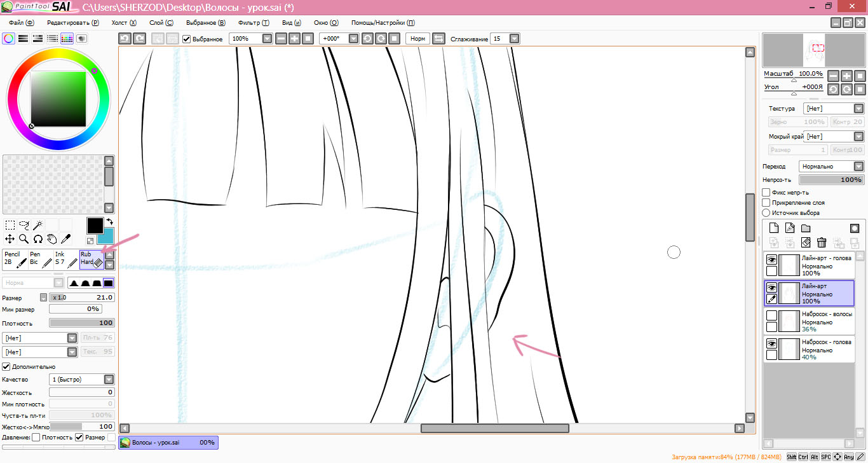
Task: Open the rotation +000° dropdown
Action: point(353,39)
